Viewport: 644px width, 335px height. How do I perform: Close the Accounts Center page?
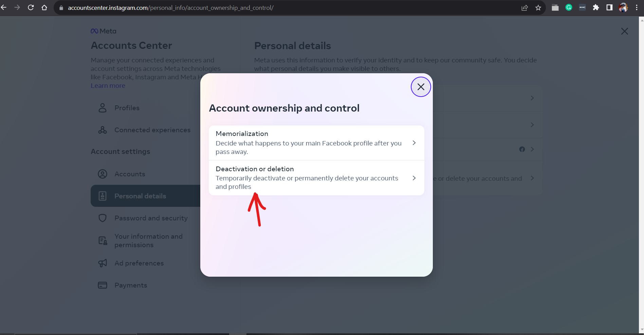click(x=624, y=31)
